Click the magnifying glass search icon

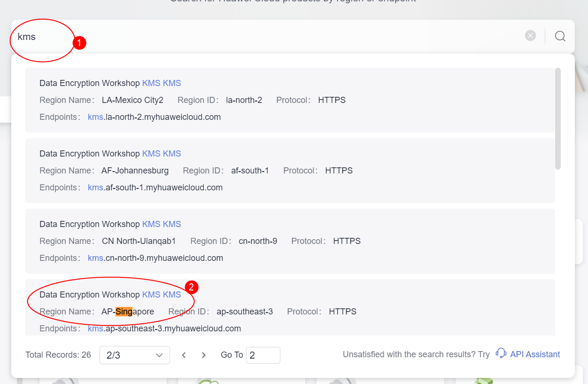[x=560, y=36]
